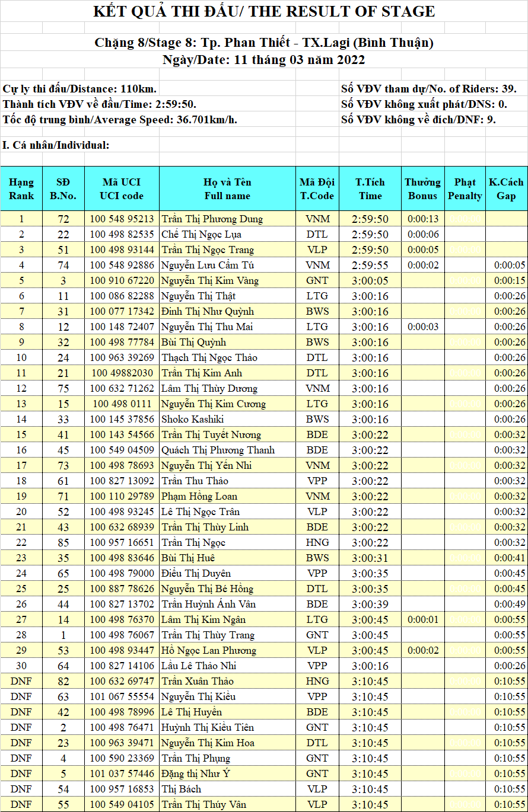Select the 'K.Cách Gap' column header
This screenshot has width=528, height=812.
tap(506, 189)
